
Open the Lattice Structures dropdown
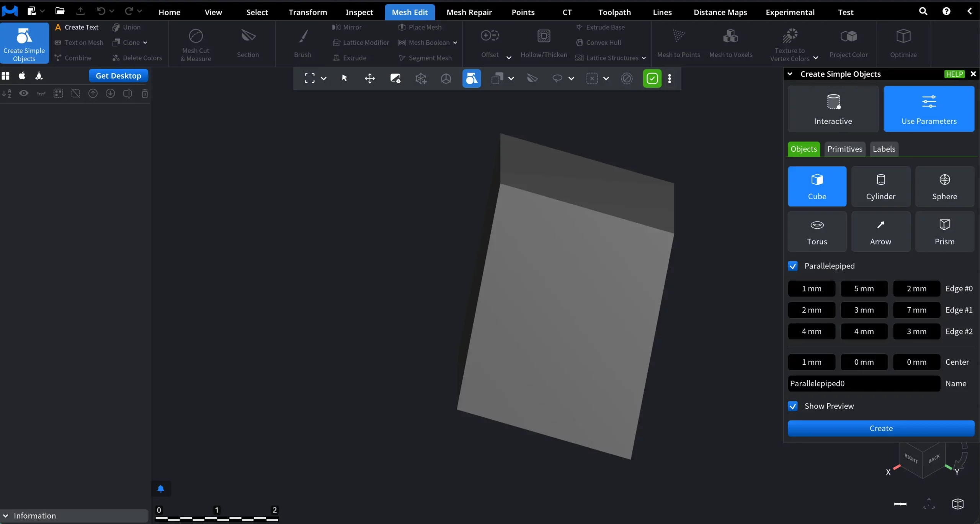(x=644, y=58)
